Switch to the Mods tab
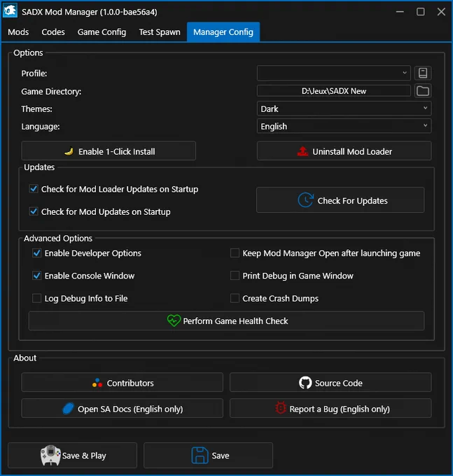 click(x=18, y=32)
